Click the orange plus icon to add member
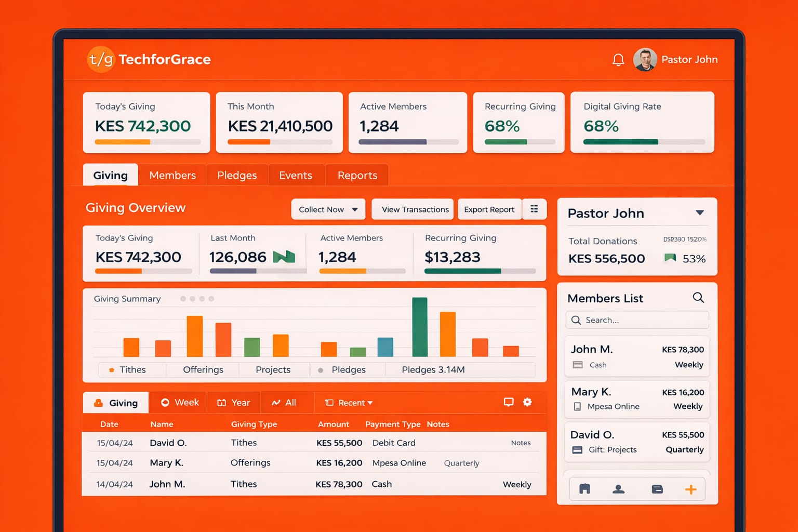 (690, 489)
